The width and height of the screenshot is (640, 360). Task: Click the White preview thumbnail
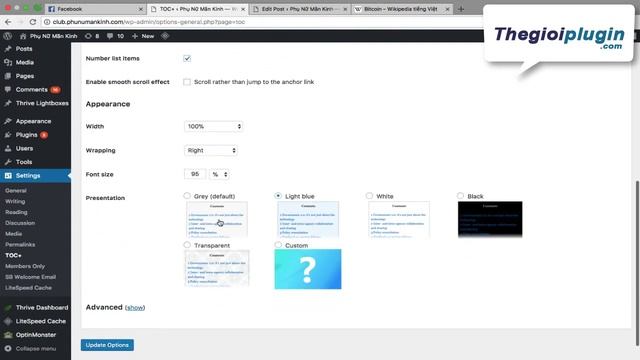tap(399, 219)
